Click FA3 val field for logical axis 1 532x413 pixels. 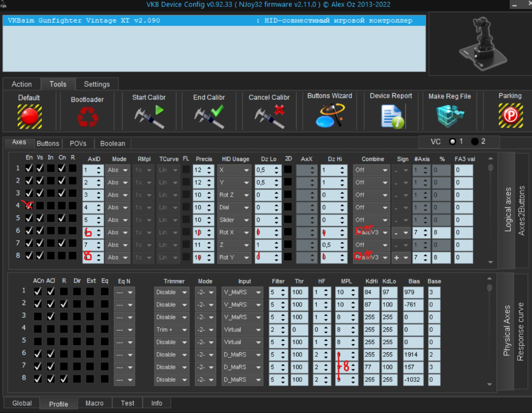(x=464, y=170)
